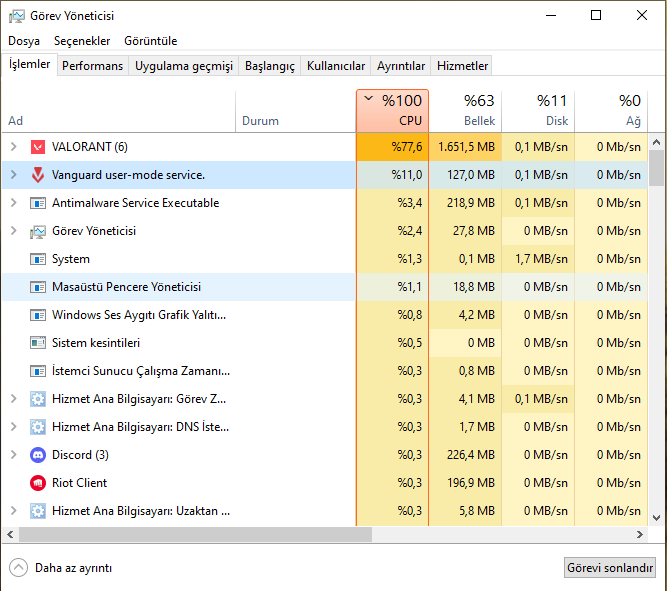
Task: Click the Antimalware memory value 218,9 MB
Action: coord(470,203)
